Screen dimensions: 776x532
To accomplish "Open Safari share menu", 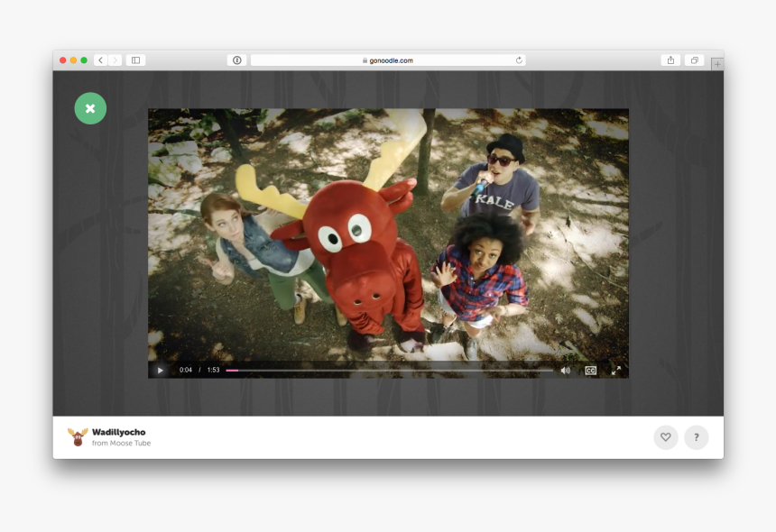I will pos(670,60).
